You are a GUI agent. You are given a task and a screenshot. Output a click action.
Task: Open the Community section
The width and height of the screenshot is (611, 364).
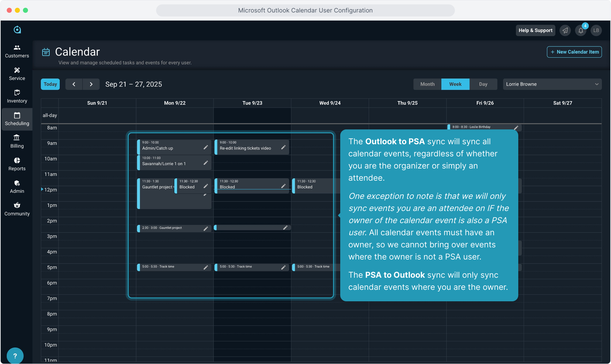[17, 209]
